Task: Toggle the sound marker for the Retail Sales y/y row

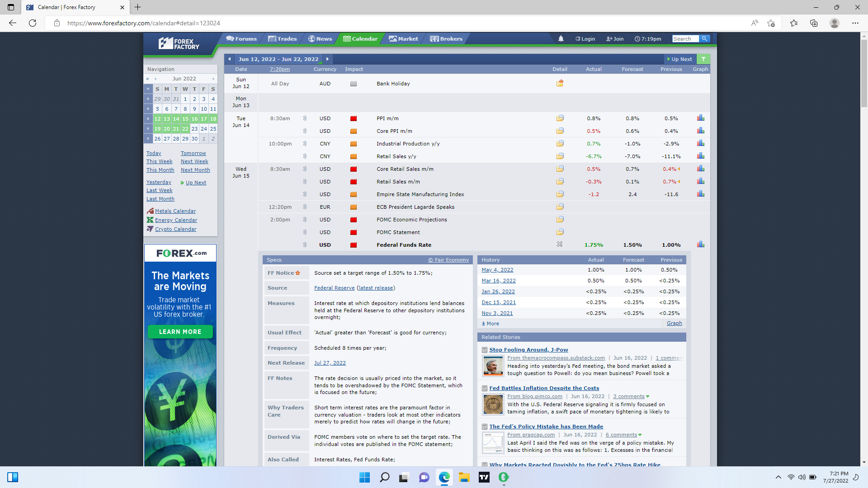Action: [305, 156]
